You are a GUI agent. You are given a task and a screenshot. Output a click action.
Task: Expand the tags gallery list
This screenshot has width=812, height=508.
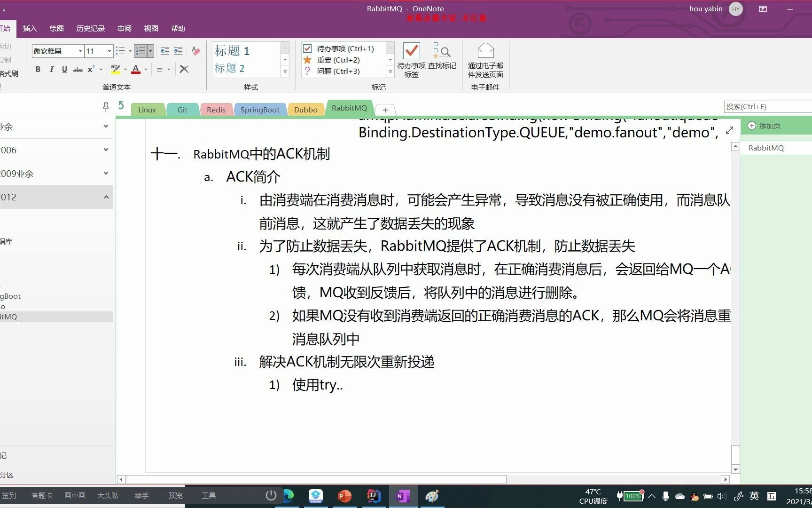[390, 72]
